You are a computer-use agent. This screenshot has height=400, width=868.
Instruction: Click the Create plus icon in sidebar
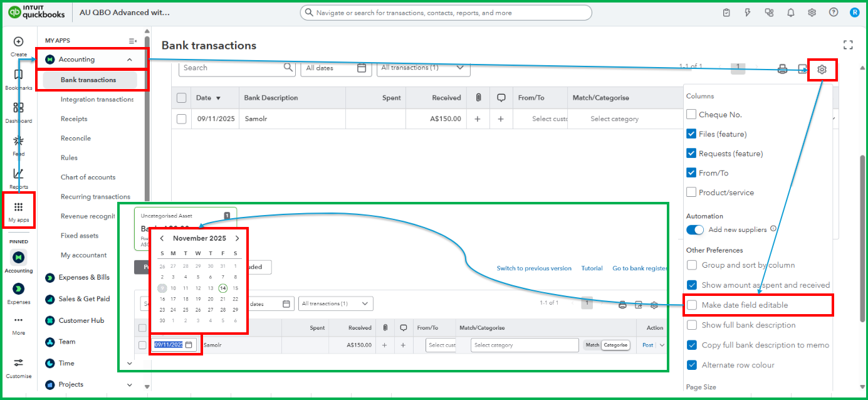click(x=18, y=42)
